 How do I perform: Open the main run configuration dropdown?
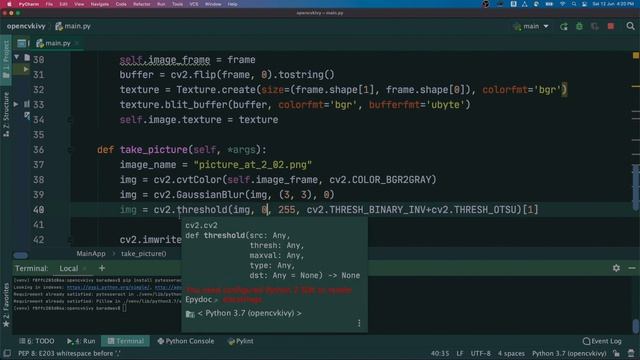pos(531,27)
